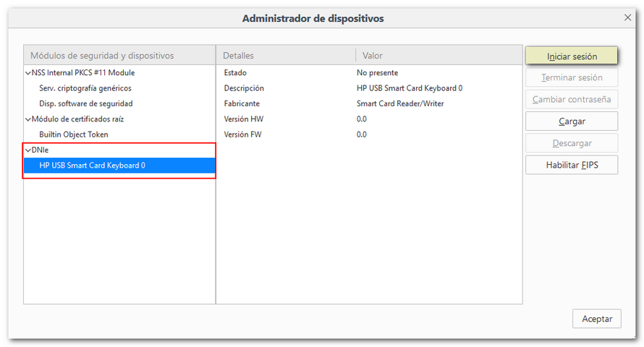644x347 pixels.
Task: Click the Valor column header
Action: pyautogui.click(x=438, y=56)
